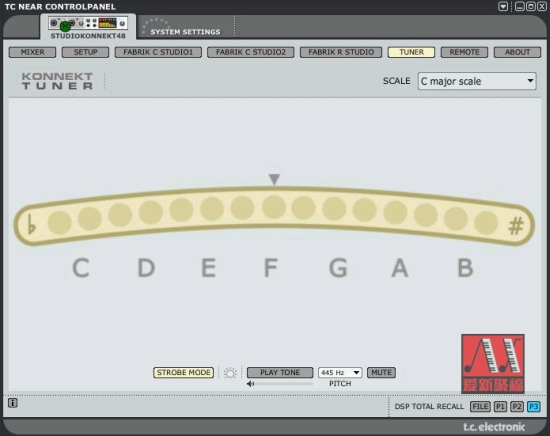Click the flat symbol on tuner bar

(31, 224)
